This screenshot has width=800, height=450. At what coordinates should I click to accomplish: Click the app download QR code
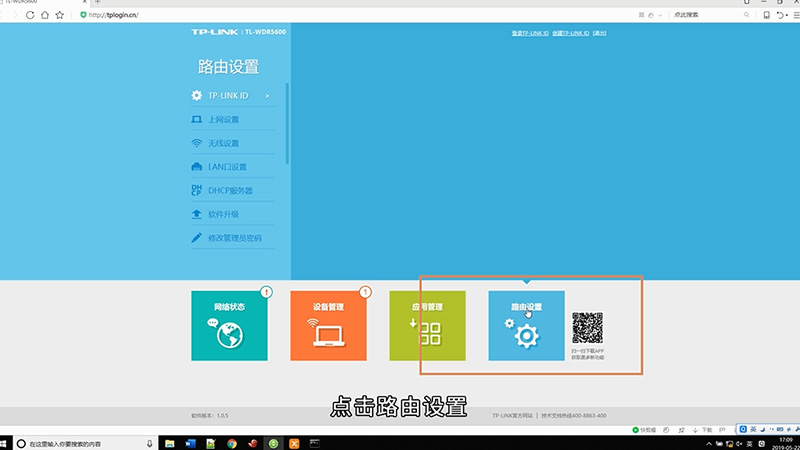587,328
